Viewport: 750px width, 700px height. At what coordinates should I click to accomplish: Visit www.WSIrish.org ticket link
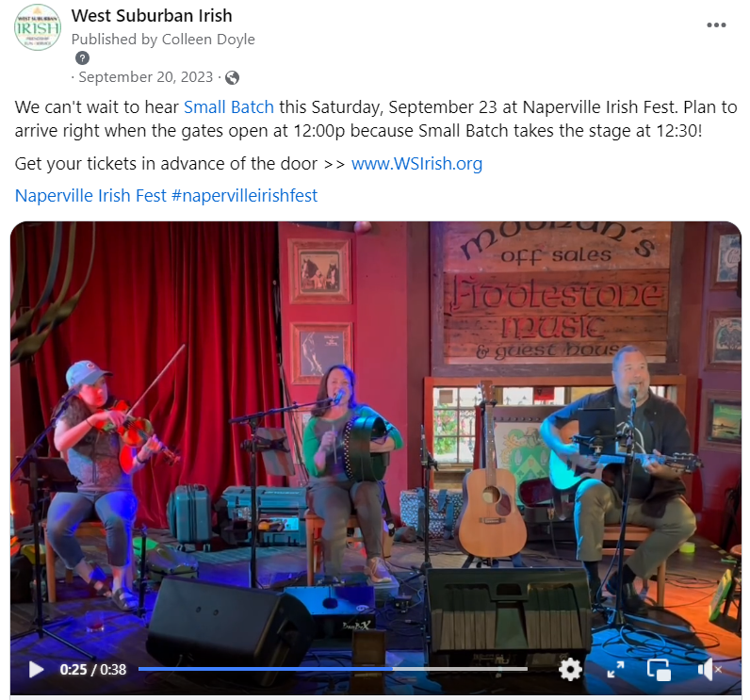[416, 164]
